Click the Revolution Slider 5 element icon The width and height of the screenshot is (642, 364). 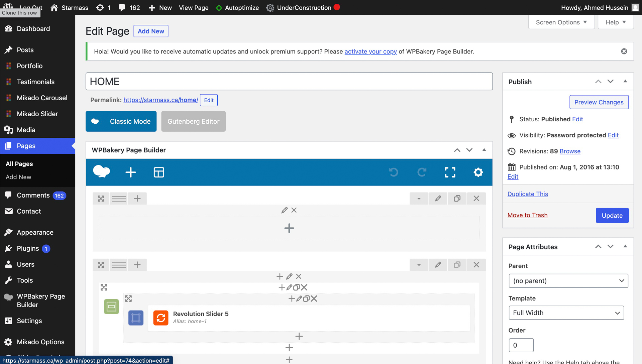pos(161,318)
